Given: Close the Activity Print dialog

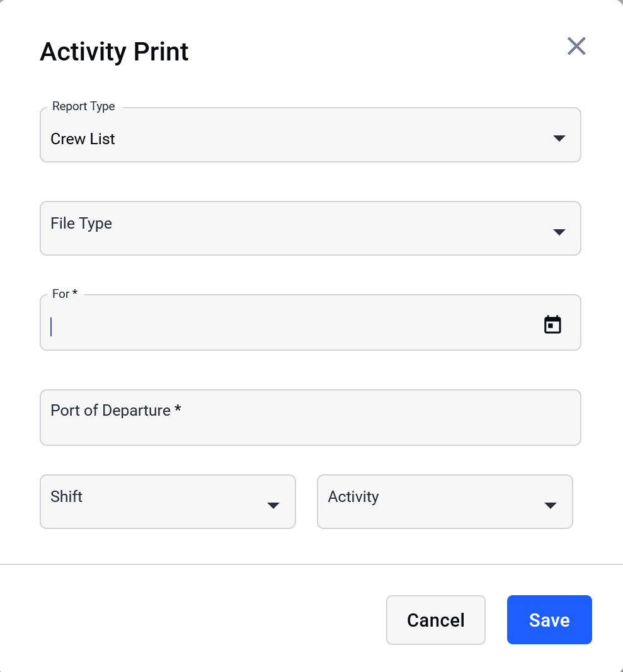Looking at the screenshot, I should point(576,46).
